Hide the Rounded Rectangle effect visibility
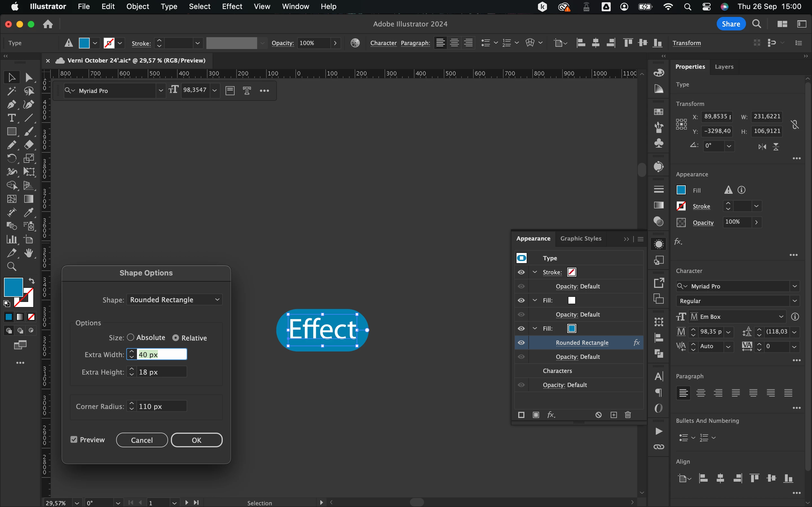 coord(521,343)
